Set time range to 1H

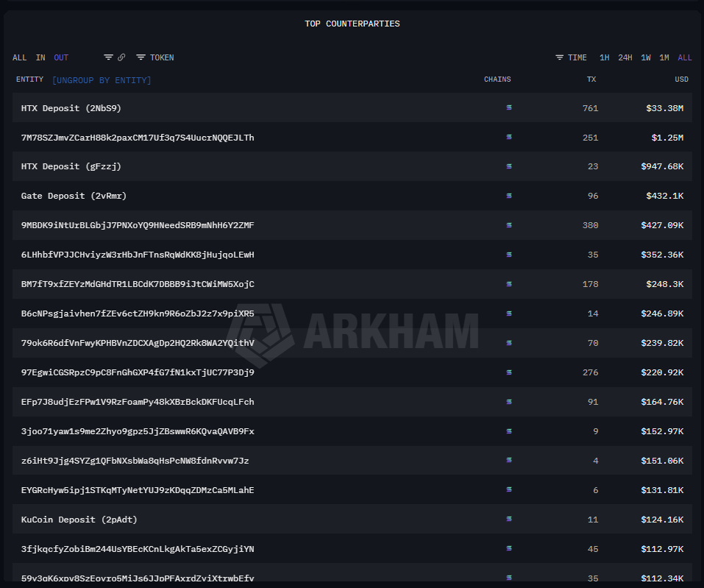[x=605, y=57]
